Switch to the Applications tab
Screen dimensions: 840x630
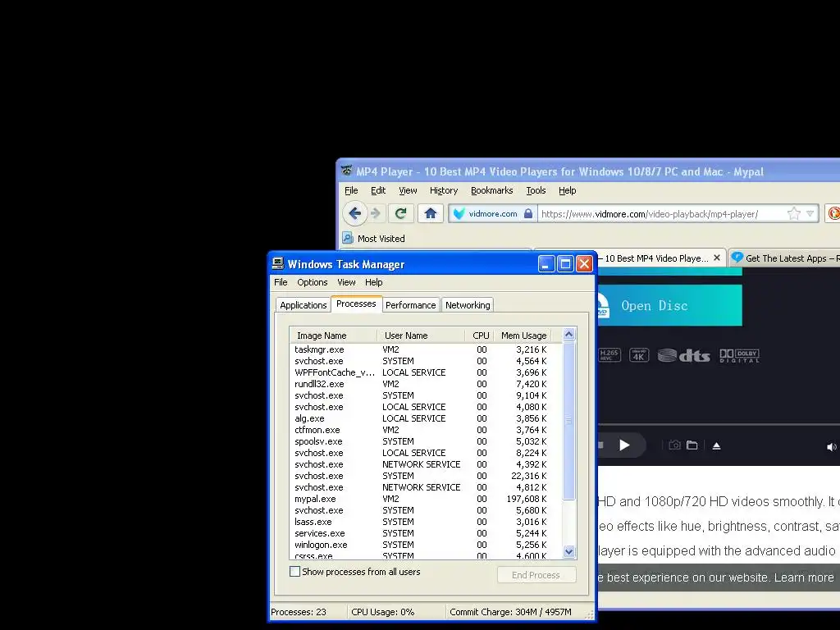(304, 305)
